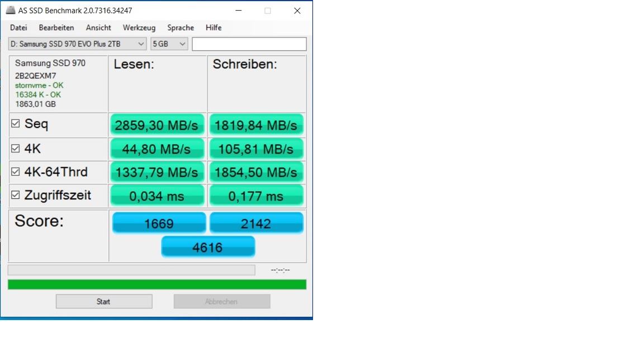Image resolution: width=644 pixels, height=362 pixels.
Task: Open the Datei menu
Action: 18,27
